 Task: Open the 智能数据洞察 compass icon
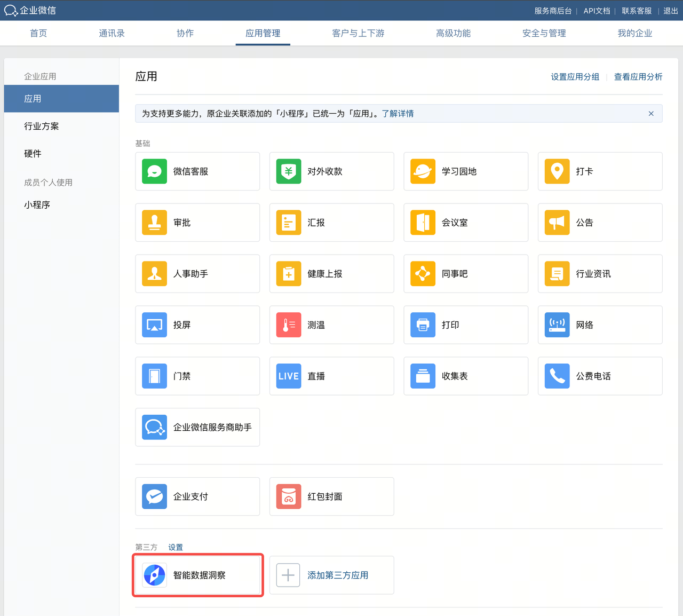point(154,575)
